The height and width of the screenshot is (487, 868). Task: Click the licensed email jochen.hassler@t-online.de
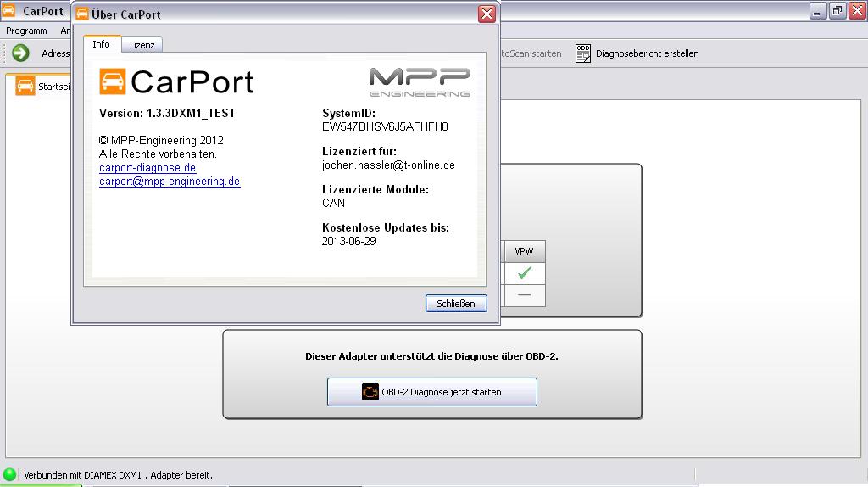(x=388, y=165)
